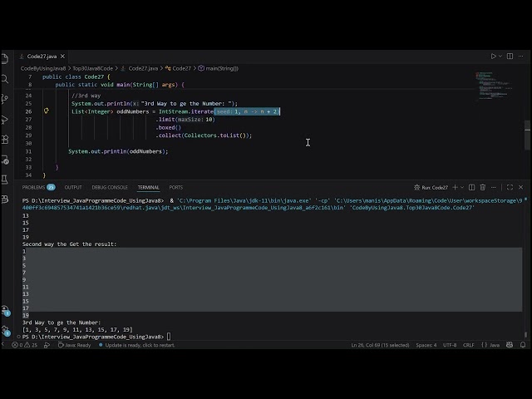Screen dimensions: 532x399
Task: Open Copilot status icon in status bar
Action: (x=510, y=345)
